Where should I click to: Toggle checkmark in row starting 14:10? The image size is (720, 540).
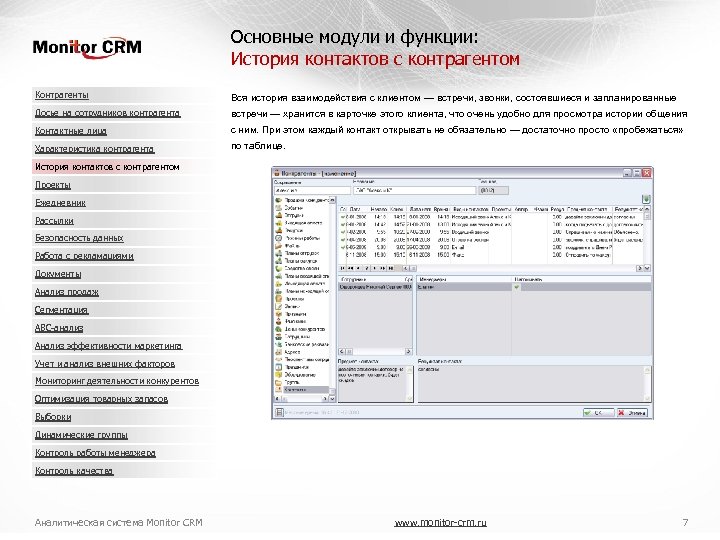pyautogui.click(x=343, y=217)
